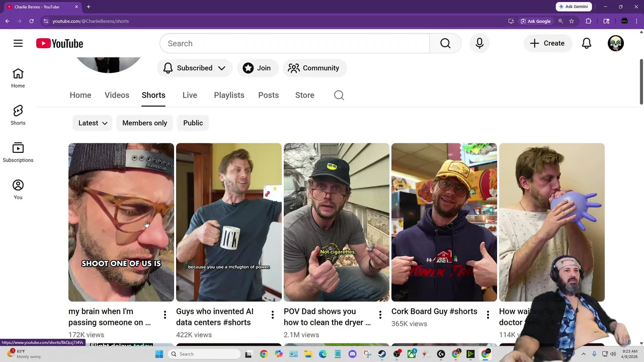This screenshot has width=644, height=362.
Task: Open the Posts tab
Action: [x=268, y=95]
